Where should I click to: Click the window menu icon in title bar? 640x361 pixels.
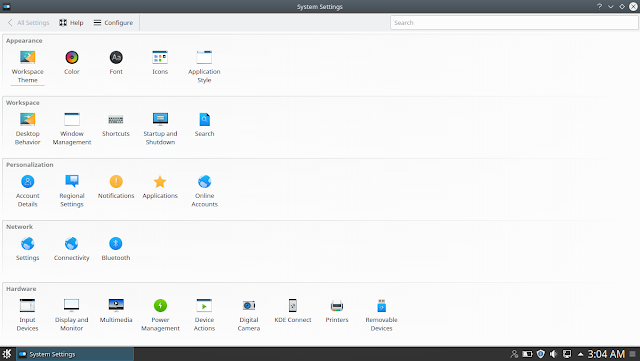click(x=7, y=7)
